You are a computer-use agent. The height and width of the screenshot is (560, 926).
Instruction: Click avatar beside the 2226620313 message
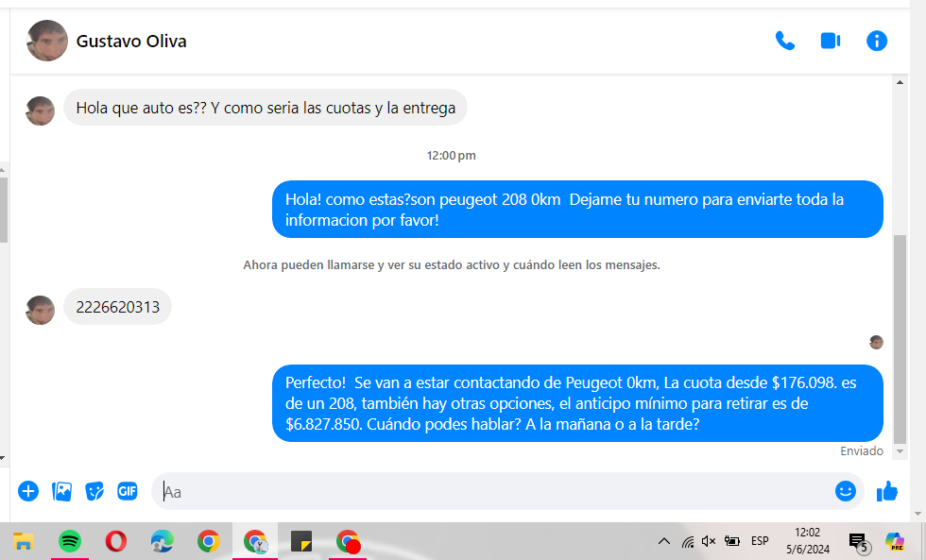tap(40, 310)
